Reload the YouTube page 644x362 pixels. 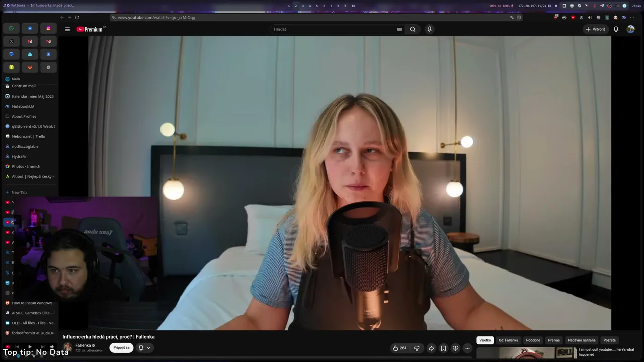pos(77,17)
